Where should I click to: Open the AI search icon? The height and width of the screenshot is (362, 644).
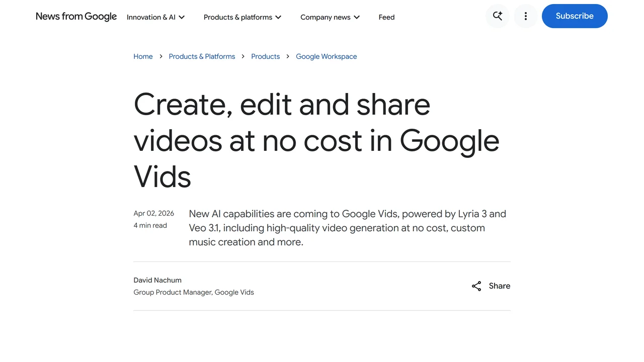[x=498, y=16]
